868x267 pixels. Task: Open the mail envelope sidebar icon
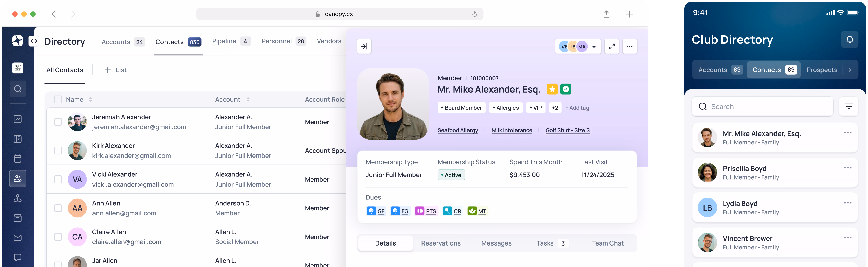(17, 238)
